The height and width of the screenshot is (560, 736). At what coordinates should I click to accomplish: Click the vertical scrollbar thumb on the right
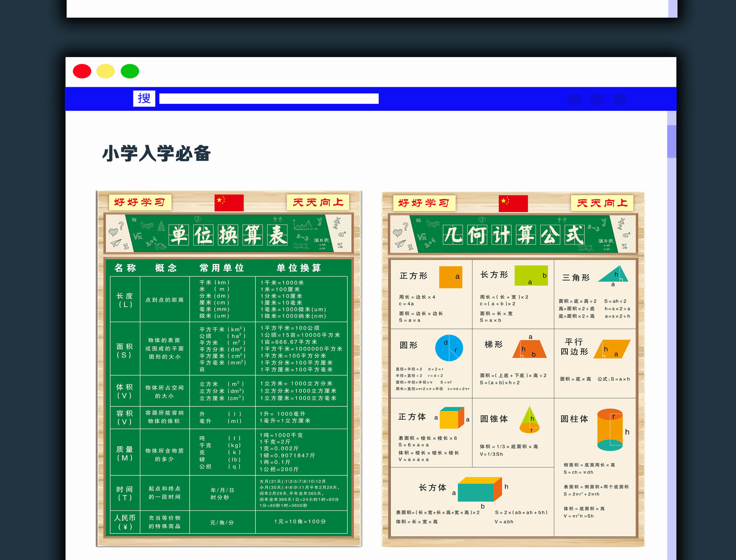click(x=671, y=141)
